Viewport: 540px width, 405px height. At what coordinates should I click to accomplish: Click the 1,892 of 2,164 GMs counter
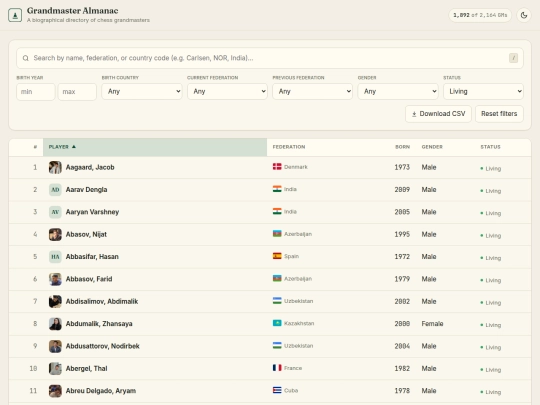click(x=480, y=15)
